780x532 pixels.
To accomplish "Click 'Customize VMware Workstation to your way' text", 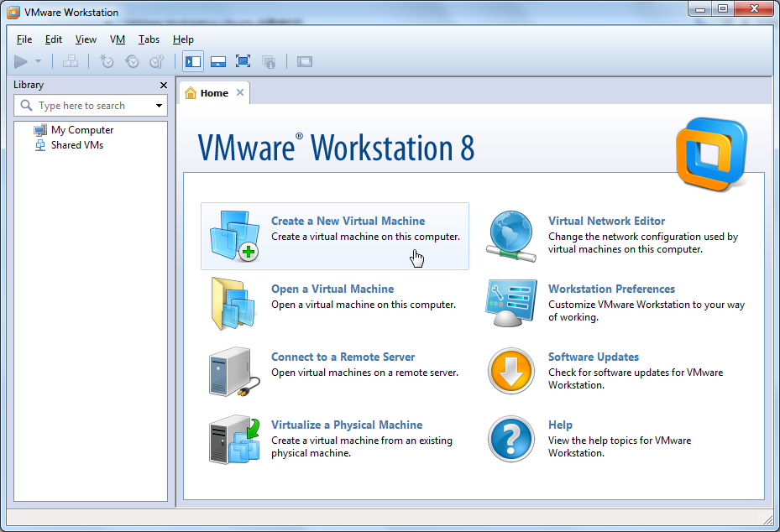I will coord(647,305).
